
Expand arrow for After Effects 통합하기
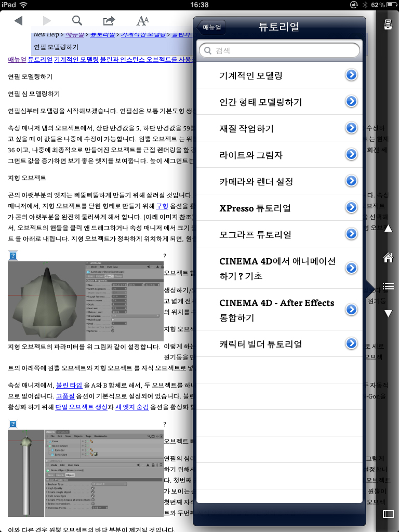(x=351, y=310)
